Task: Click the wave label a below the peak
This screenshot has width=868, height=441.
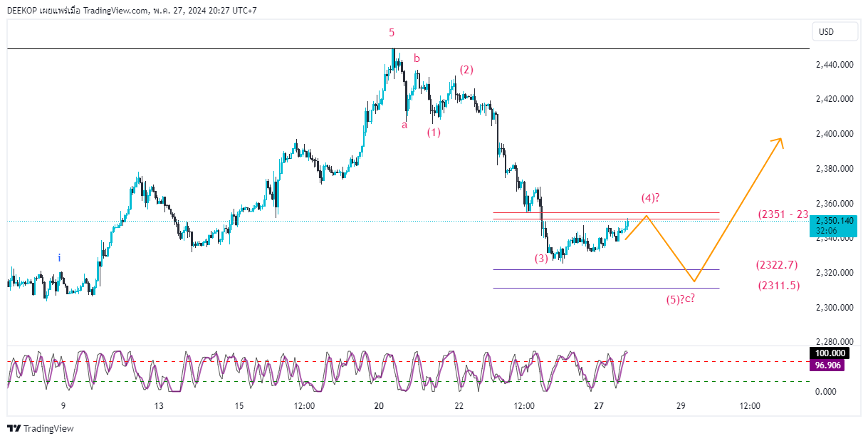Action: point(404,125)
